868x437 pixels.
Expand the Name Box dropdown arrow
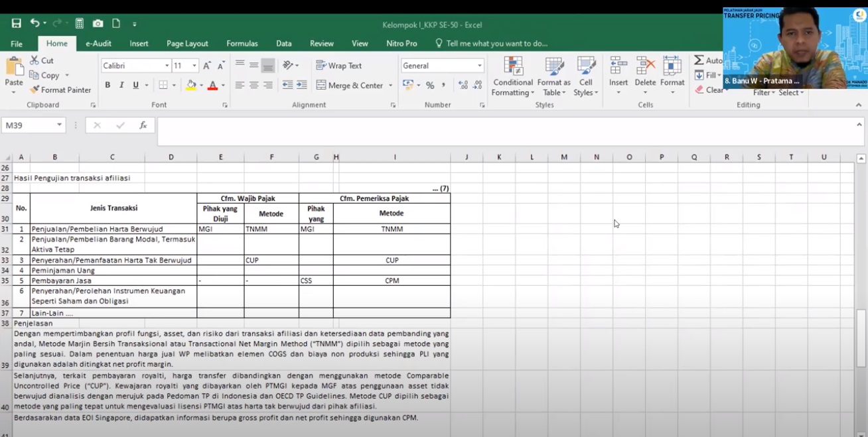59,125
